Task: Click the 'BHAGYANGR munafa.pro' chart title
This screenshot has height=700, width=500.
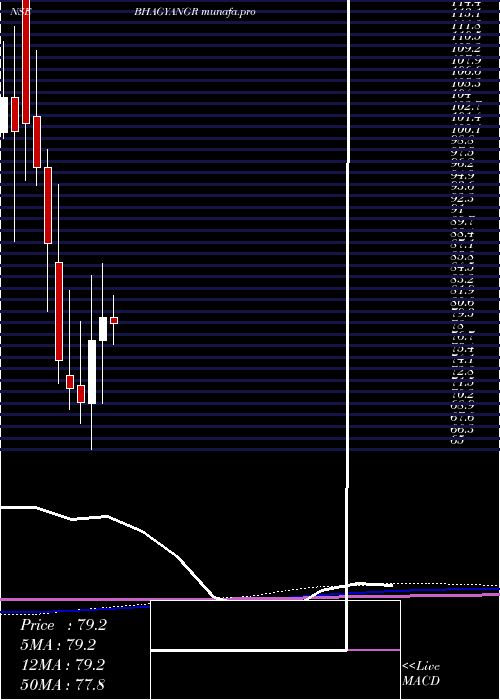Action: pyautogui.click(x=195, y=12)
